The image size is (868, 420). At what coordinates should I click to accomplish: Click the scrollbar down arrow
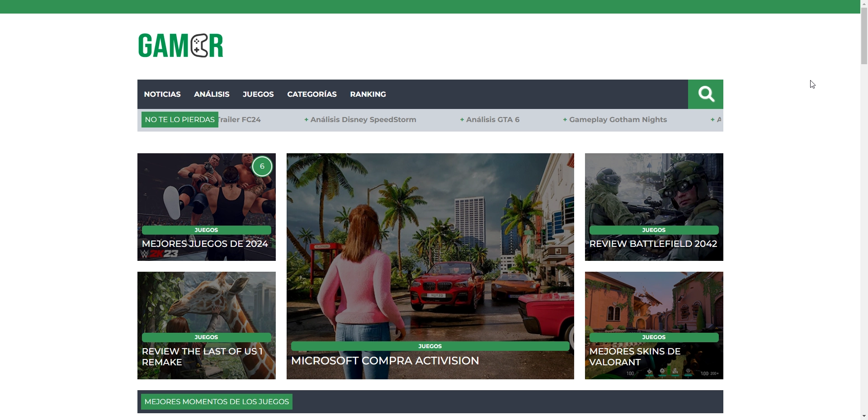coord(864,416)
